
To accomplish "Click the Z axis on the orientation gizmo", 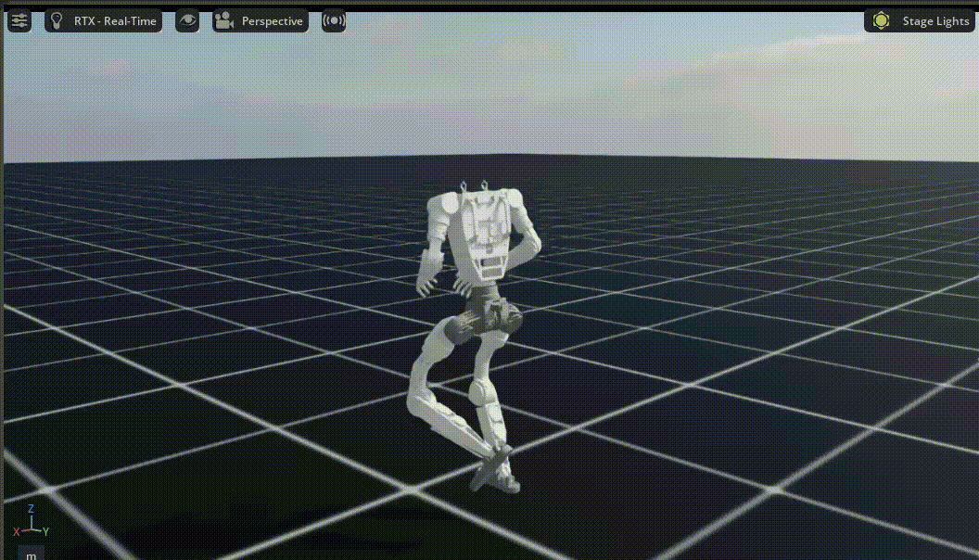I will pyautogui.click(x=29, y=509).
